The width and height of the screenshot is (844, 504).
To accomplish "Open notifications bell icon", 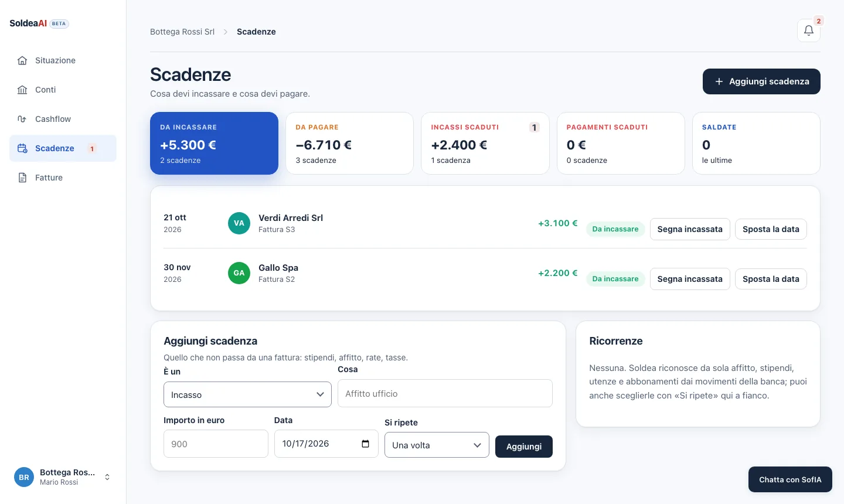I will click(x=808, y=30).
